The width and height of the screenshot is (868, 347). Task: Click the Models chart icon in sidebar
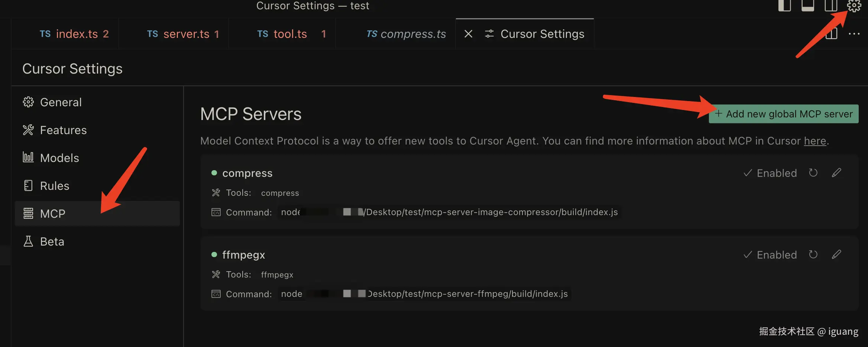click(28, 157)
